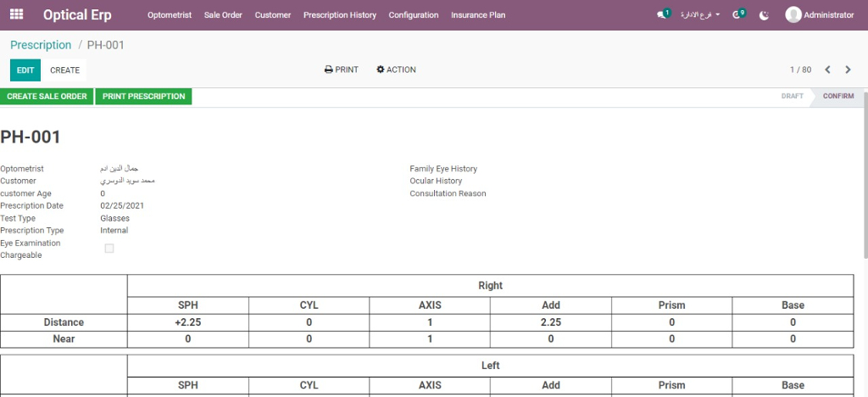
Task: Open the Action gear dropdown
Action: [396, 70]
